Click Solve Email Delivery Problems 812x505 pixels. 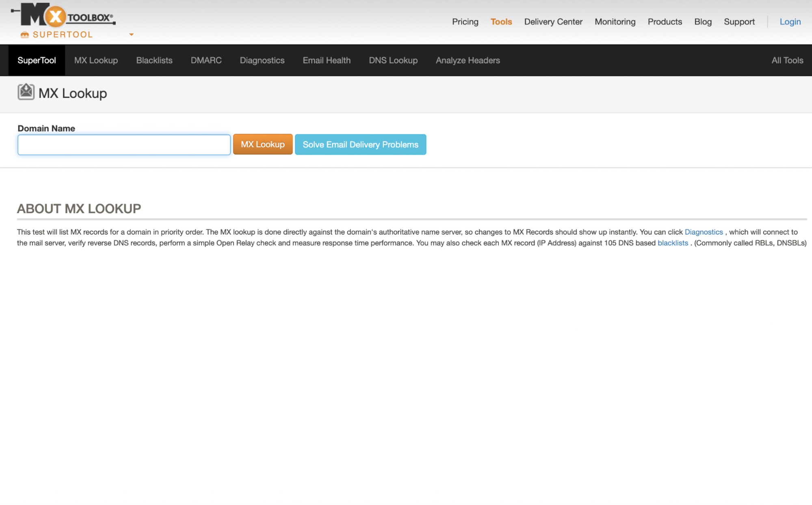pyautogui.click(x=360, y=144)
